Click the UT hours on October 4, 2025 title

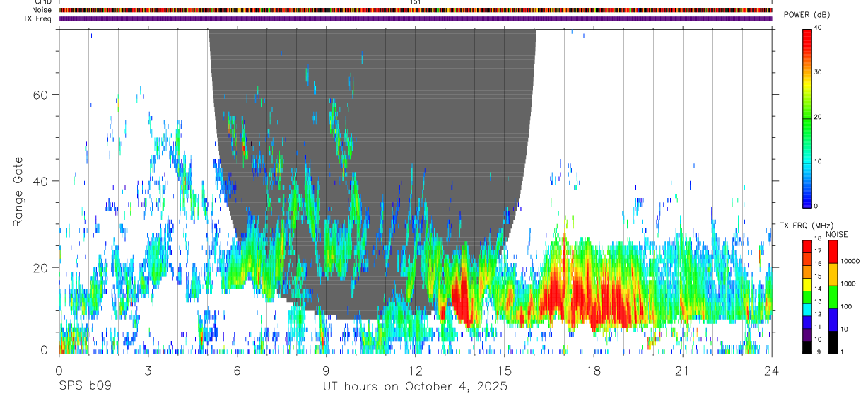415,387
